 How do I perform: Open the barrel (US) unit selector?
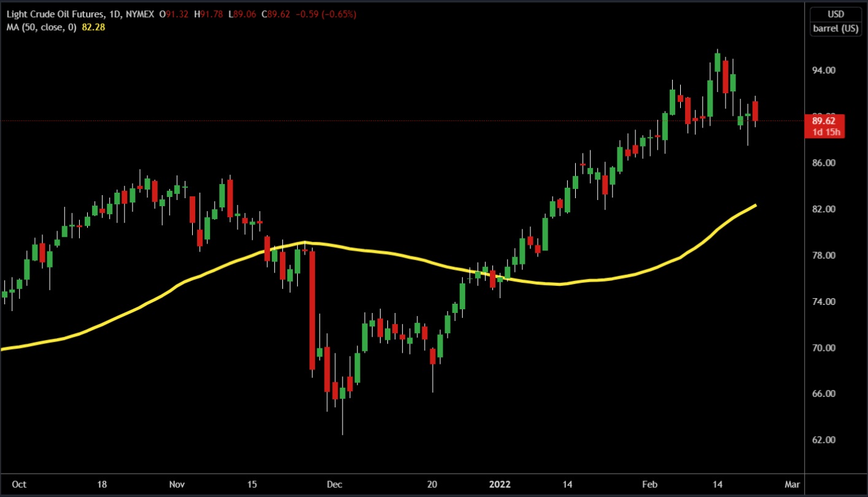[835, 28]
